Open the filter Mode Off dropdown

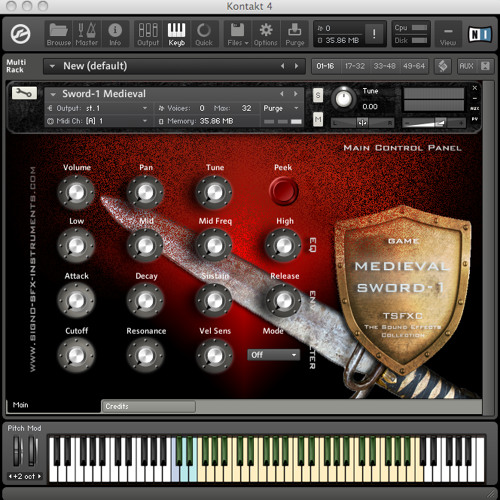pos(273,355)
